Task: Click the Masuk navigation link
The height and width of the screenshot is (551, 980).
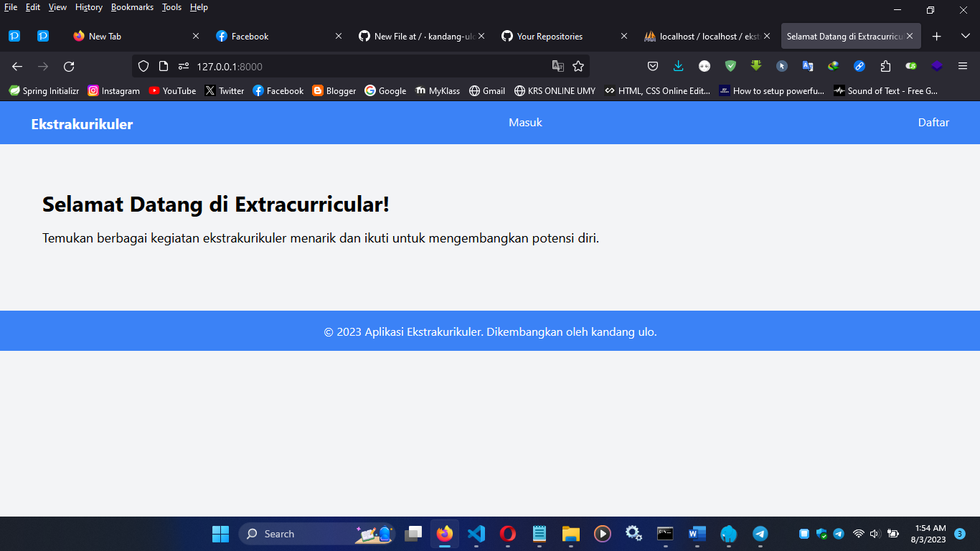Action: (x=525, y=122)
